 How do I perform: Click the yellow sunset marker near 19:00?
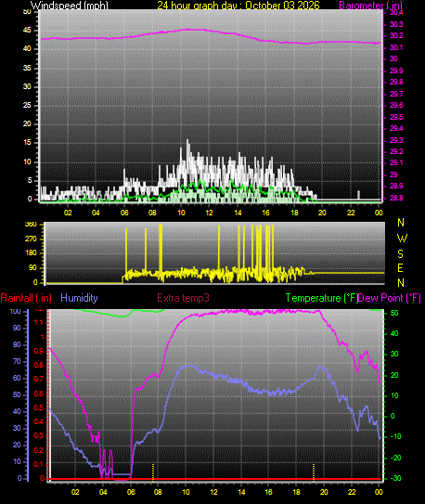tap(314, 472)
